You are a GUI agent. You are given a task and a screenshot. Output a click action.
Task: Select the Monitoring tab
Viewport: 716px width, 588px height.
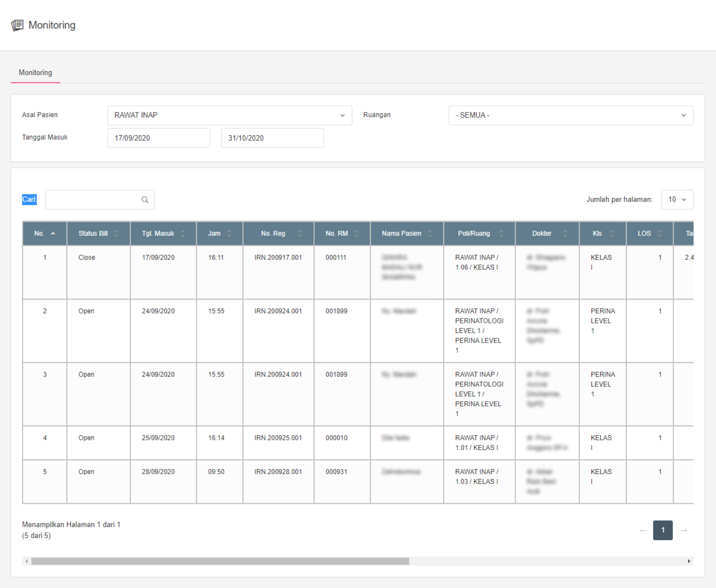coord(35,73)
